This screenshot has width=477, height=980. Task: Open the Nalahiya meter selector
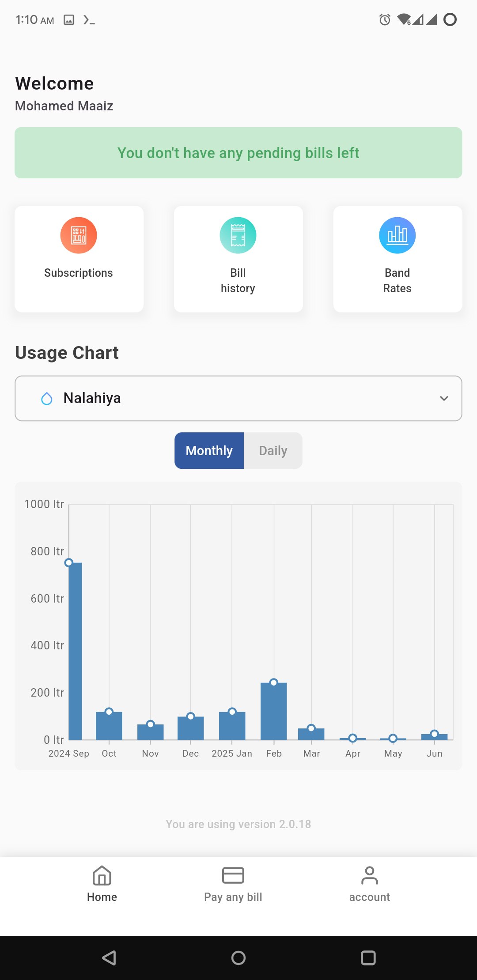pos(238,398)
